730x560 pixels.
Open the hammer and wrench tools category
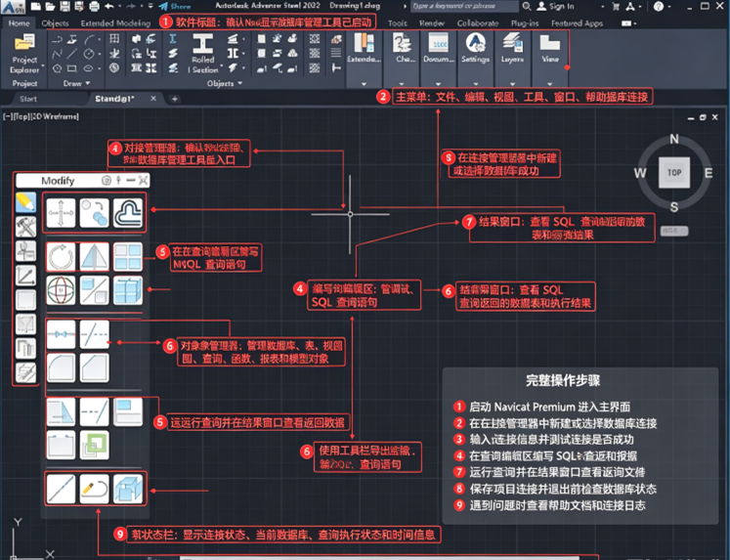coord(25,227)
